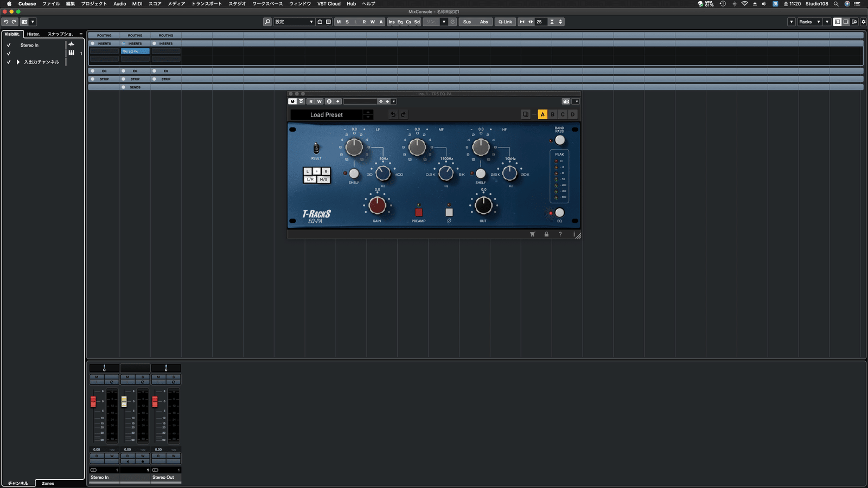Open the T-RackS help question mark
This screenshot has height=488, width=868.
(560, 234)
